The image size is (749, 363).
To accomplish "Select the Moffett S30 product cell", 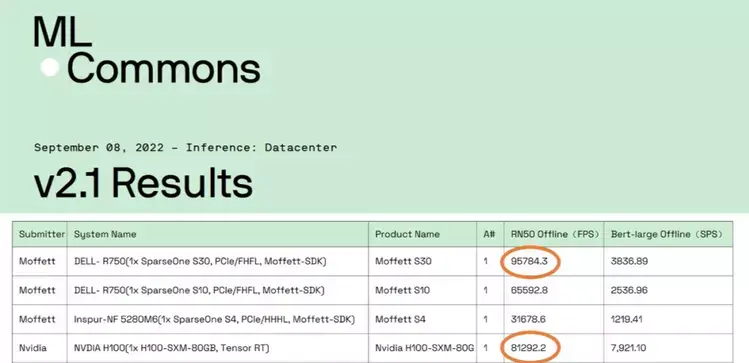I will point(403,261).
